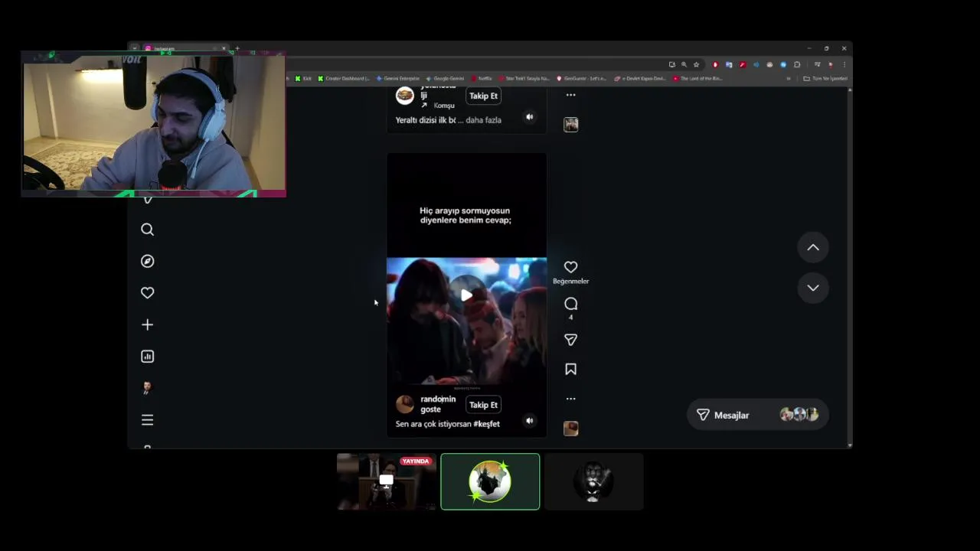
Task: Follow randomin goste with Takip Et
Action: (x=483, y=405)
